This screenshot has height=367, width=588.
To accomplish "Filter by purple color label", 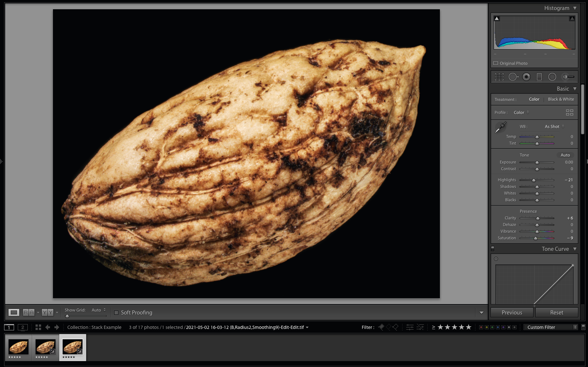I will pyautogui.click(x=503, y=327).
